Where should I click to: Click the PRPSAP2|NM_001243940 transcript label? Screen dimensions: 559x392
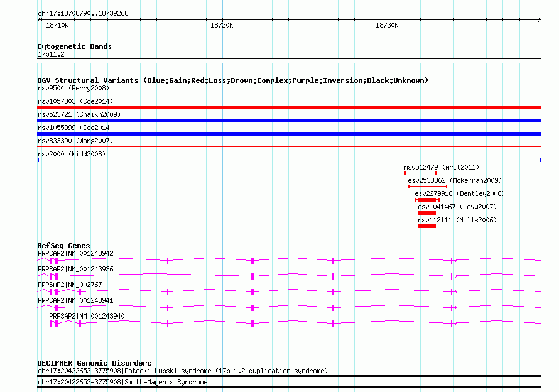click(x=87, y=316)
